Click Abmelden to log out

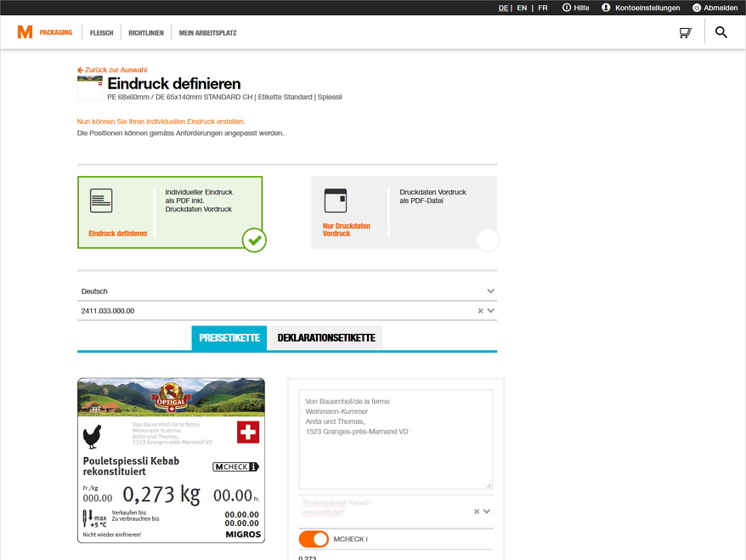(721, 8)
